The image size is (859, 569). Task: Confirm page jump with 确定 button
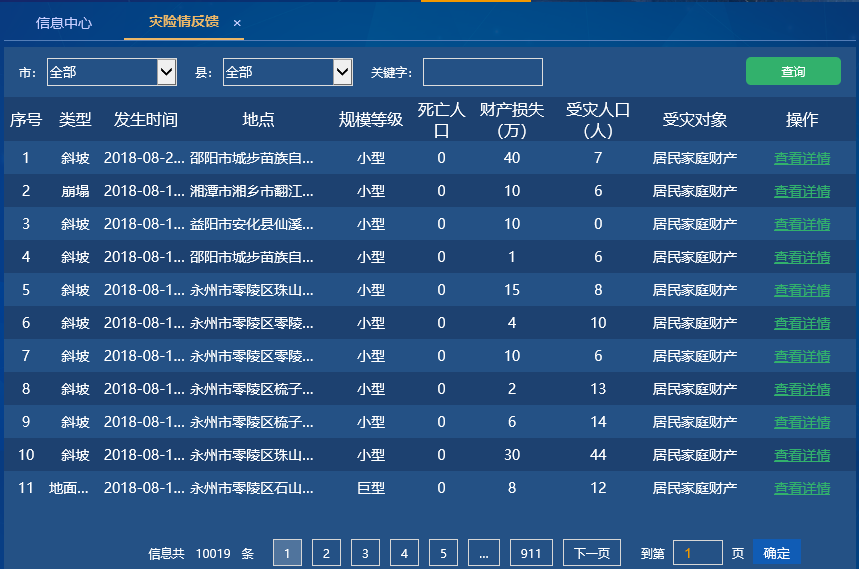(x=777, y=553)
